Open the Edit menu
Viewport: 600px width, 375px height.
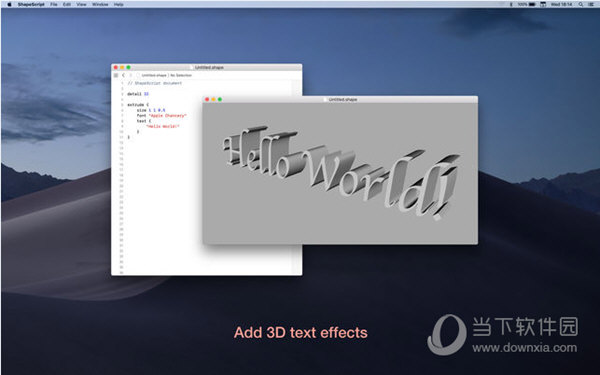click(67, 4)
